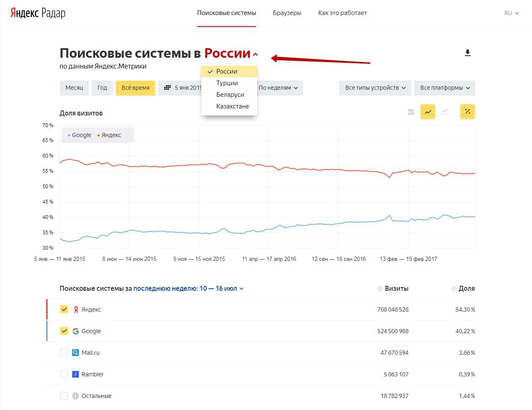The height and width of the screenshot is (410, 532).
Task: Toggle the percent share display icon
Action: [x=467, y=112]
